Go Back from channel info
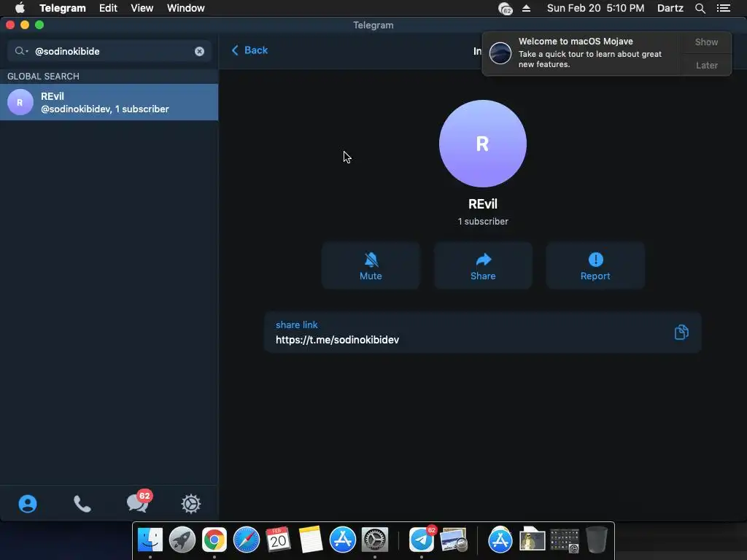The image size is (747, 560). (x=249, y=50)
